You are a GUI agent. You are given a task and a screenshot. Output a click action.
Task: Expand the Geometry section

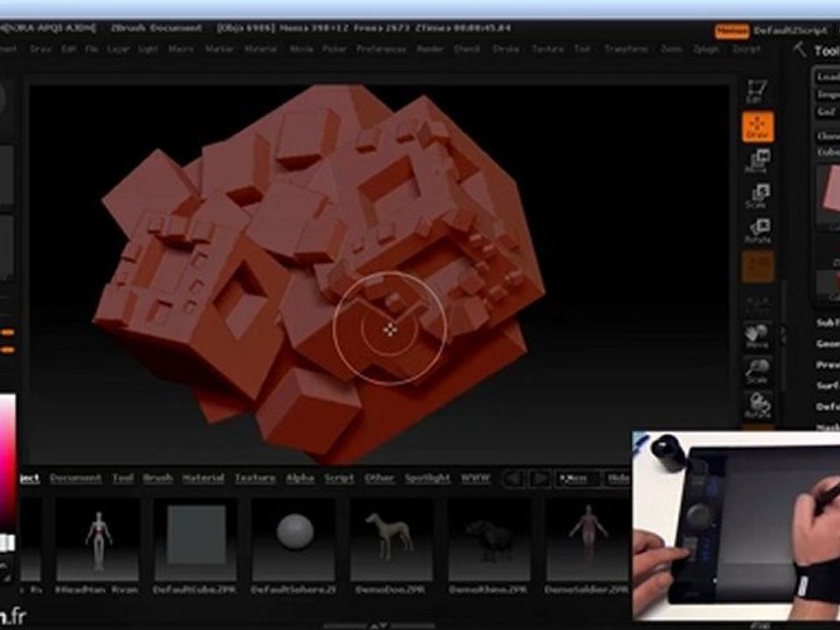(827, 344)
